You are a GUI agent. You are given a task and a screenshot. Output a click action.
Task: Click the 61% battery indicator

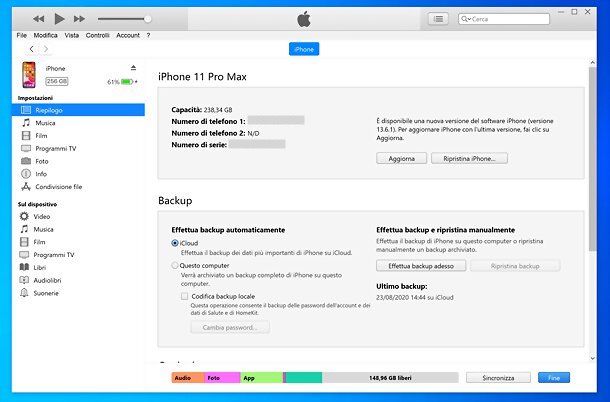(x=122, y=82)
